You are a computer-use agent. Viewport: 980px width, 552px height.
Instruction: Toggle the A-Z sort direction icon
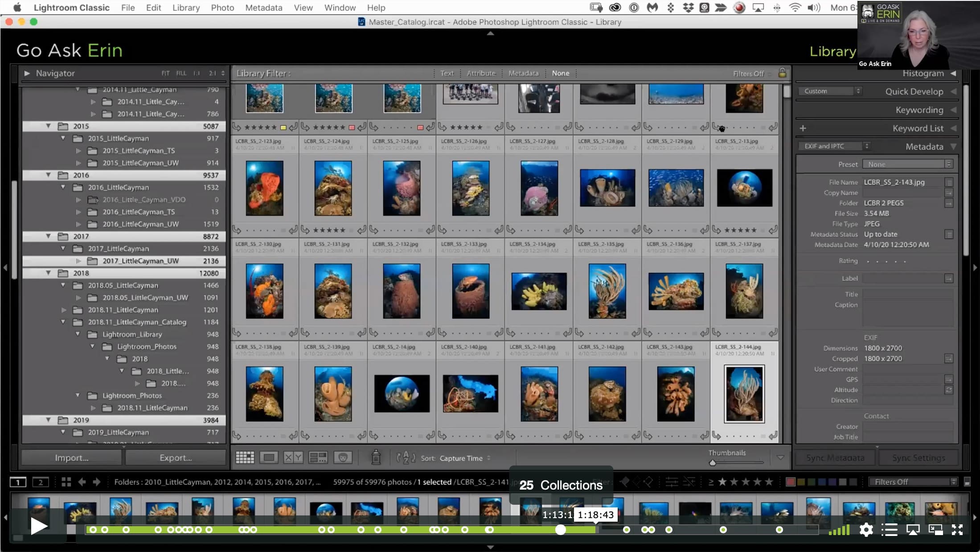click(406, 457)
